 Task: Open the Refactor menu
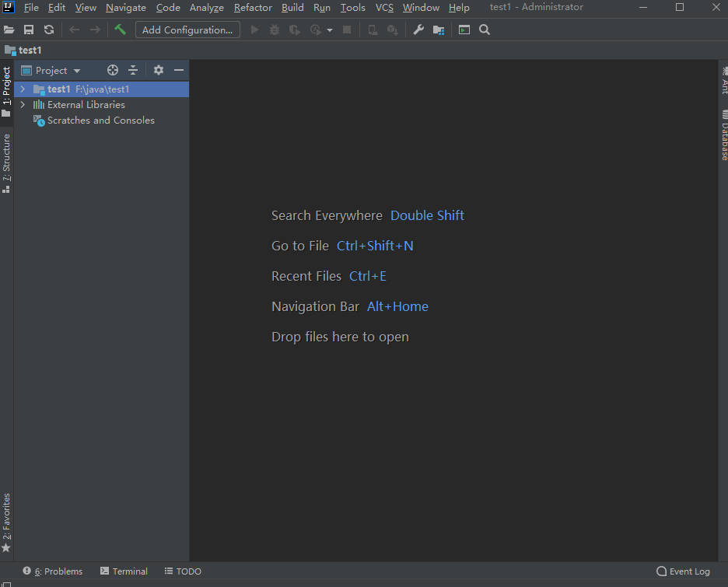click(x=253, y=8)
